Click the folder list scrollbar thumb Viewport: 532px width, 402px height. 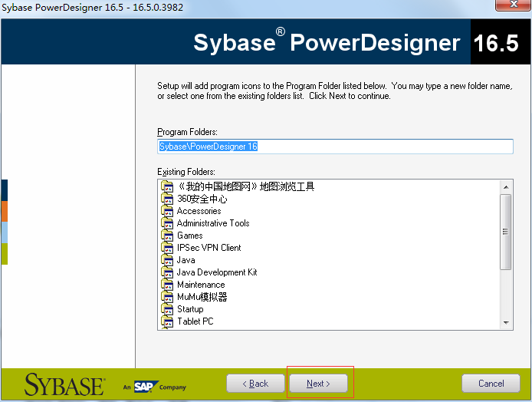coord(505,232)
